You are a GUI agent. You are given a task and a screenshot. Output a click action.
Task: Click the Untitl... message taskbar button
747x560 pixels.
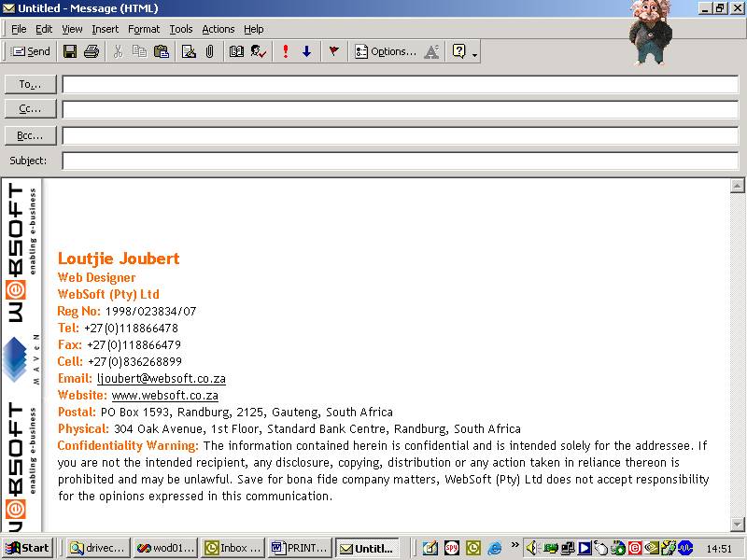point(367,548)
